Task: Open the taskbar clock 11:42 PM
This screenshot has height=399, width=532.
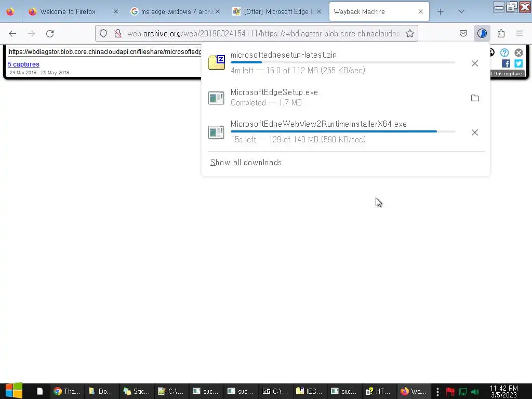Action: (x=504, y=391)
